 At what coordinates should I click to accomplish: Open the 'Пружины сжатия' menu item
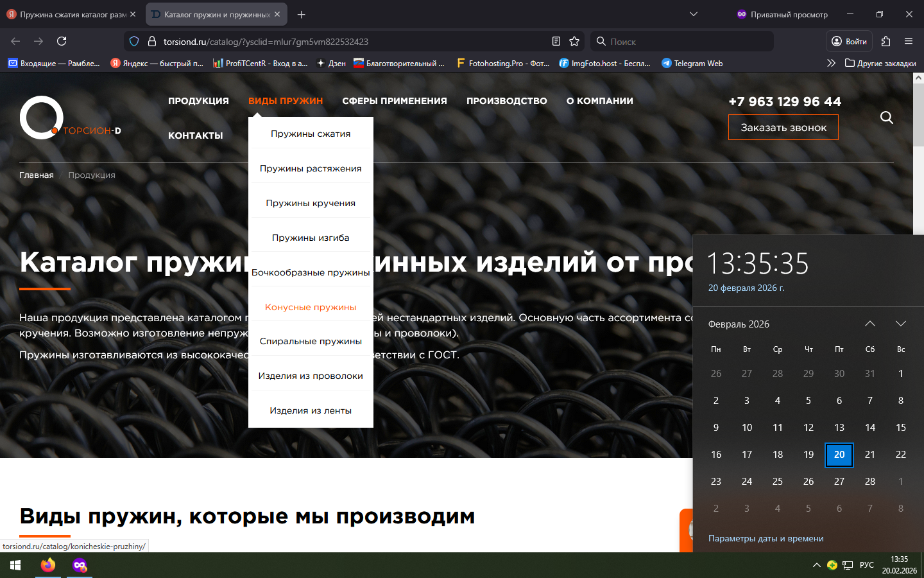pos(311,134)
